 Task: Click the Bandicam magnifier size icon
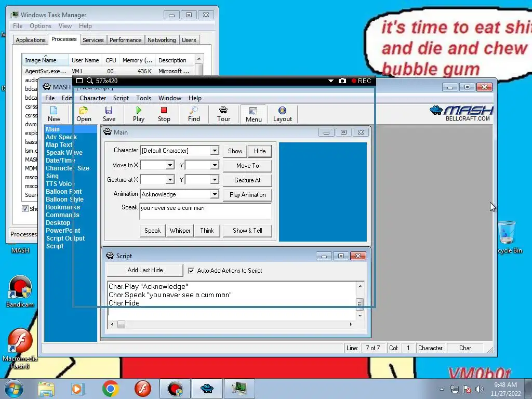[x=89, y=81]
